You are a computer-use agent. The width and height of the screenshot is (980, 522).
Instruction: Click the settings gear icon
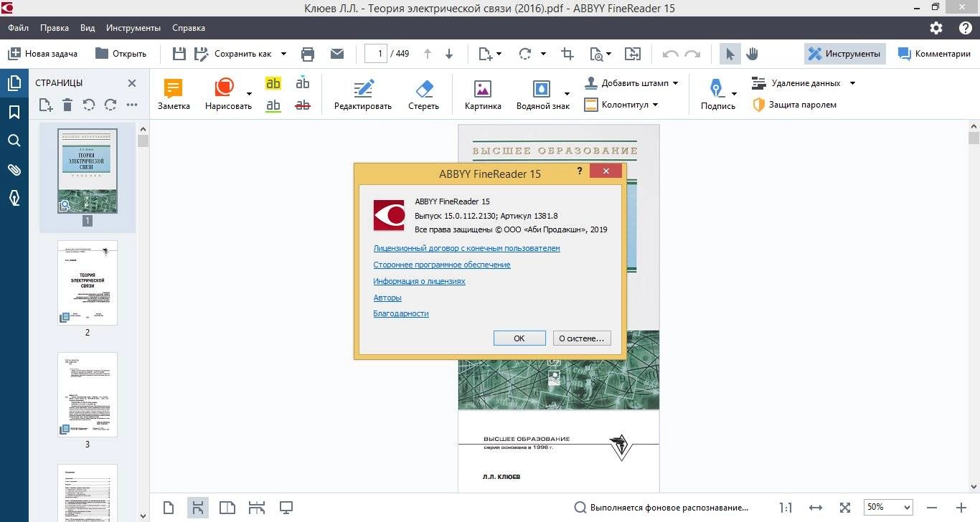click(x=936, y=28)
